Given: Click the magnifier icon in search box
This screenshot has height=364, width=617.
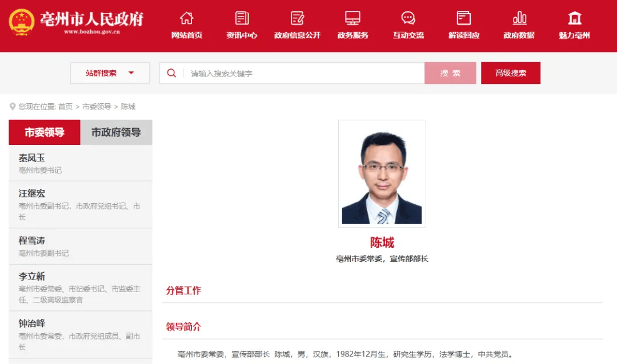Looking at the screenshot, I should point(171,73).
